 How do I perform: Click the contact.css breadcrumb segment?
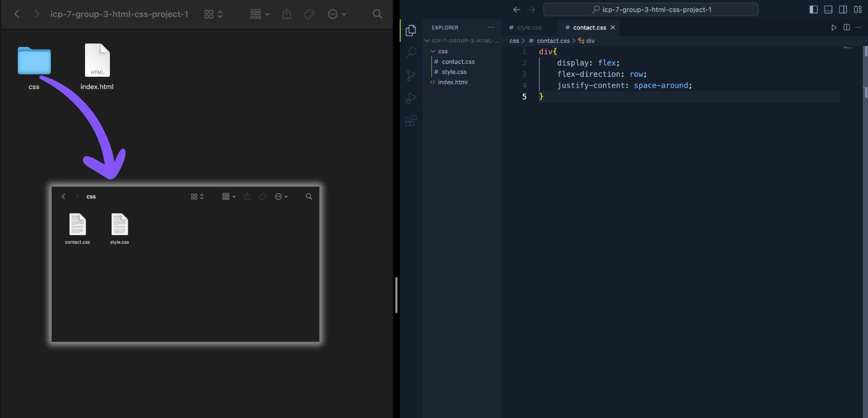pos(553,41)
